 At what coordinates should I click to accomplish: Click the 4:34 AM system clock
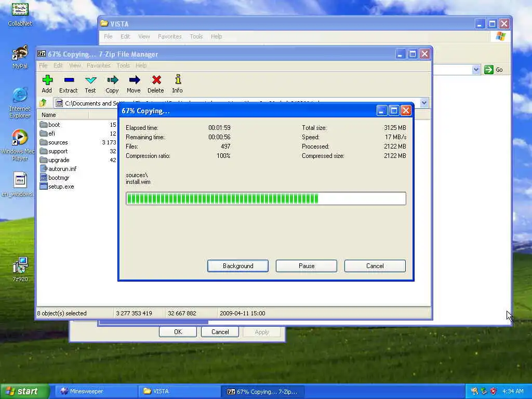point(513,391)
